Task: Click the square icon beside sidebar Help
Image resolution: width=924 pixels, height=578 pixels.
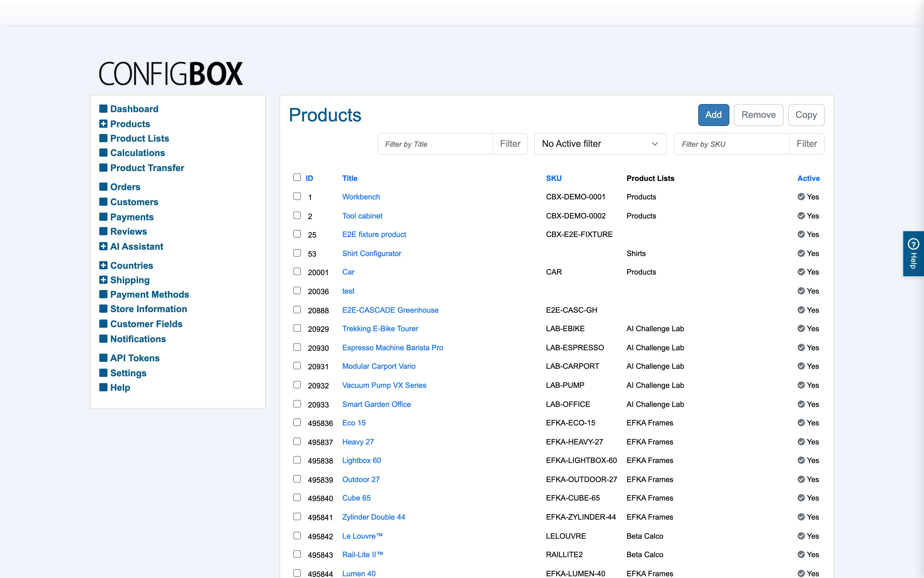Action: pos(103,387)
